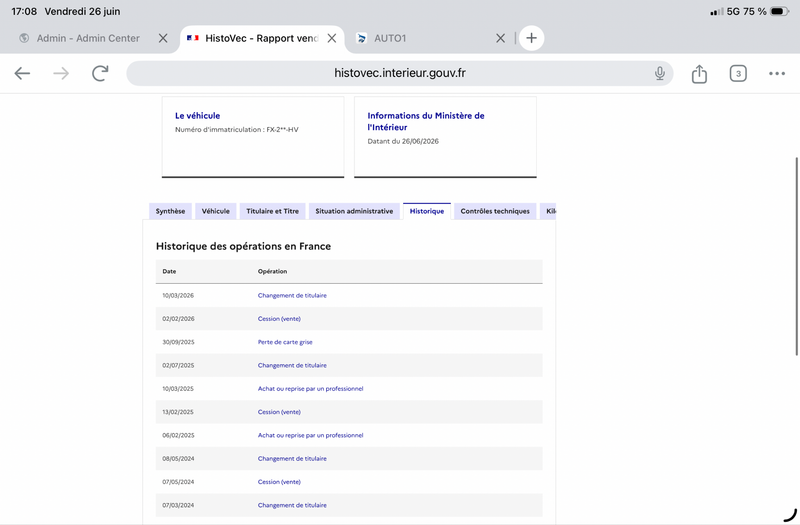
Task: Open the Synthèse tab
Action: point(170,211)
